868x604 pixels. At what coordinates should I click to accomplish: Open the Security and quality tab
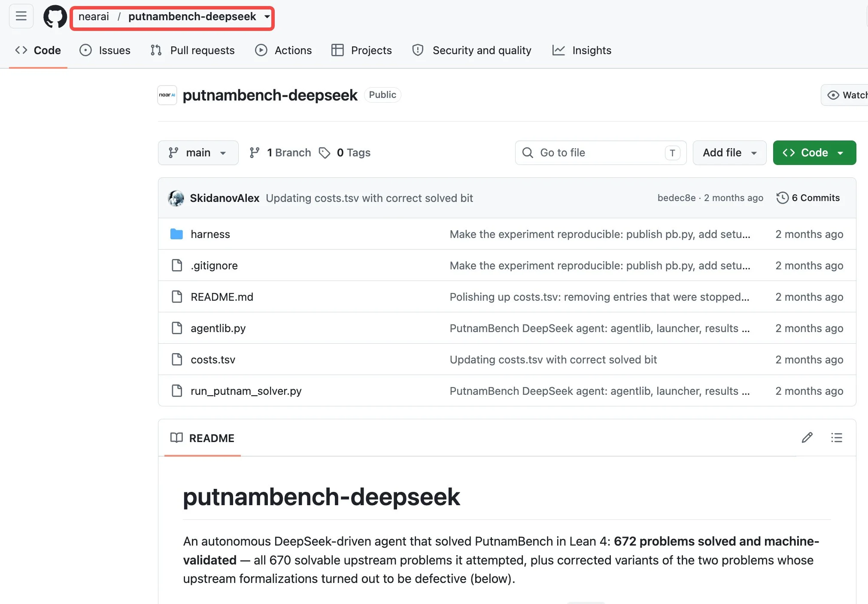point(471,50)
